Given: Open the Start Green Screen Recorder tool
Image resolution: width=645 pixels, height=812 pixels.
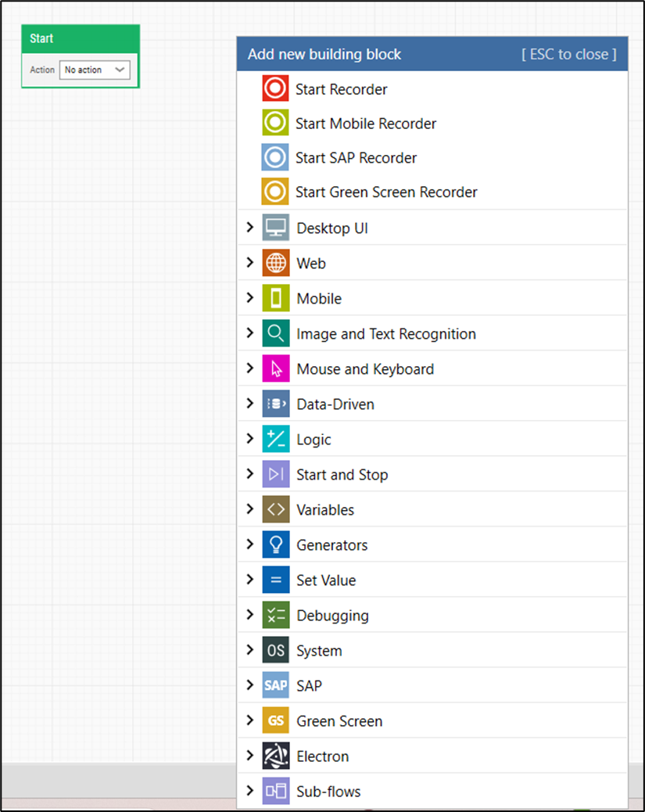Looking at the screenshot, I should [274, 191].
